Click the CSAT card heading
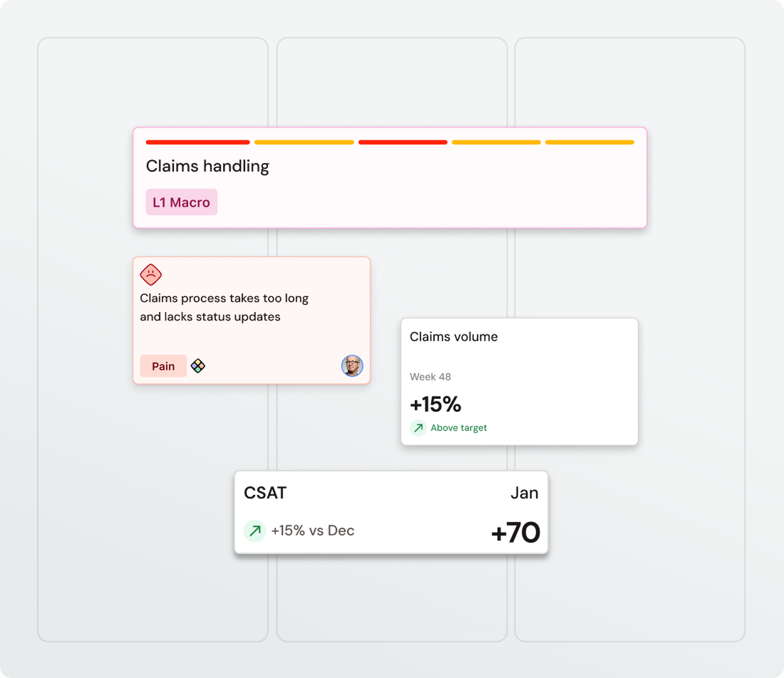This screenshot has width=784, height=678. point(265,493)
